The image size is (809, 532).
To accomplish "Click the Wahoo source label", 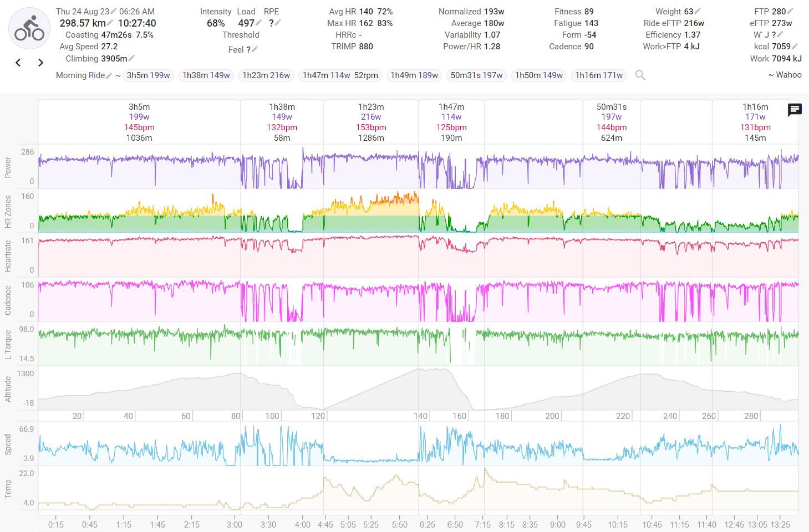I will click(x=785, y=75).
